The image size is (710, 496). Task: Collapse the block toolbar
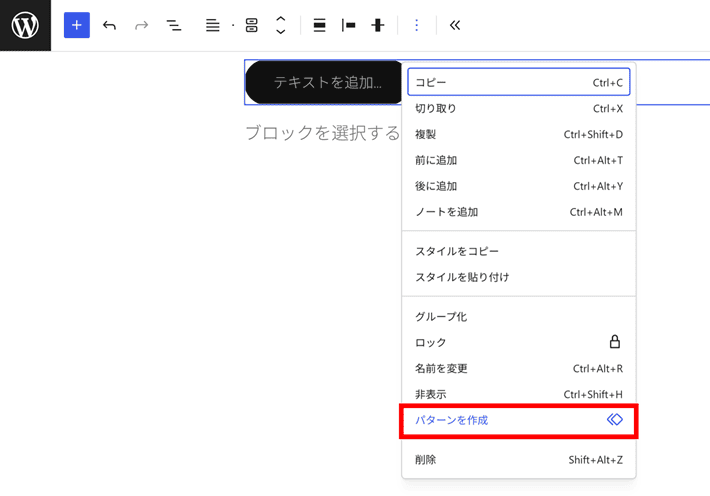click(x=455, y=25)
